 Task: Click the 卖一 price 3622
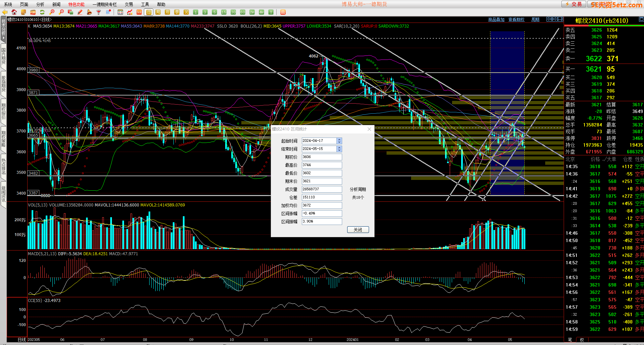click(x=594, y=59)
